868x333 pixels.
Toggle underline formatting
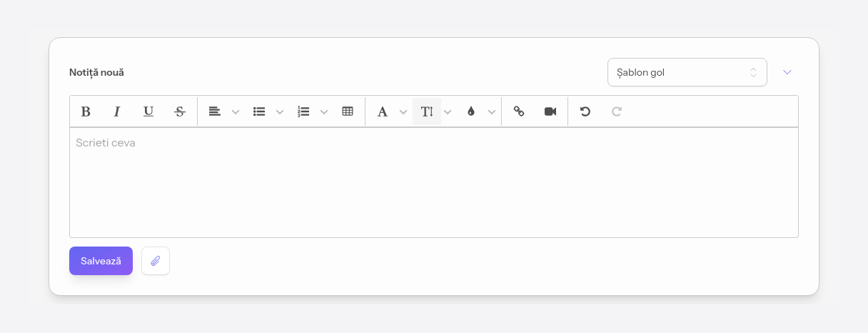tap(148, 111)
